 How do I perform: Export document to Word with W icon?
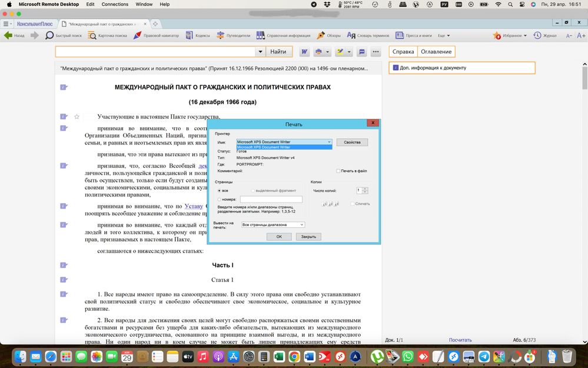[x=304, y=52]
